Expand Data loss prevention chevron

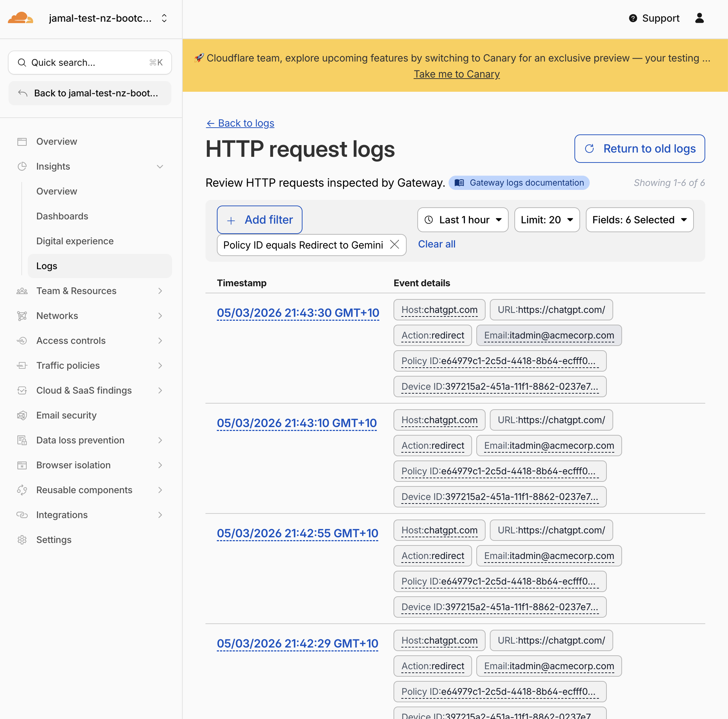[160, 440]
